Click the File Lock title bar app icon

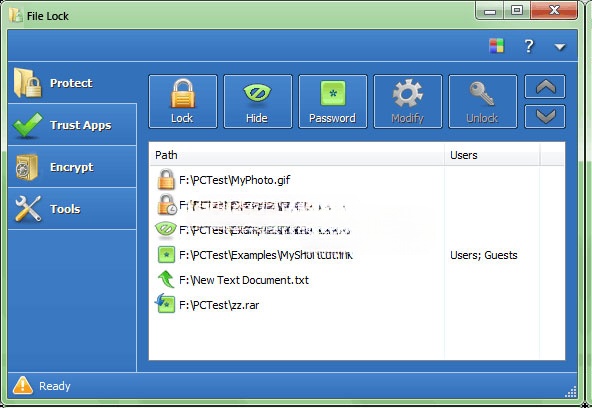16,15
